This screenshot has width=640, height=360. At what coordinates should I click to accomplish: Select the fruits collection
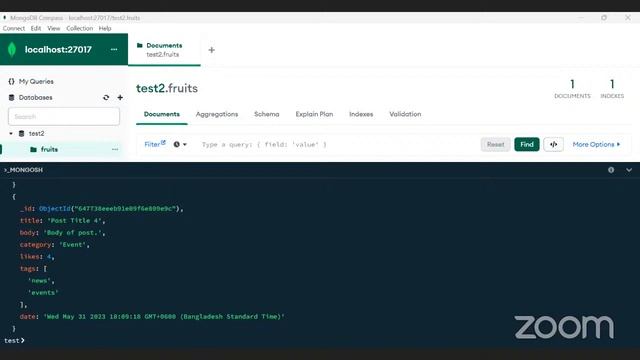point(49,149)
